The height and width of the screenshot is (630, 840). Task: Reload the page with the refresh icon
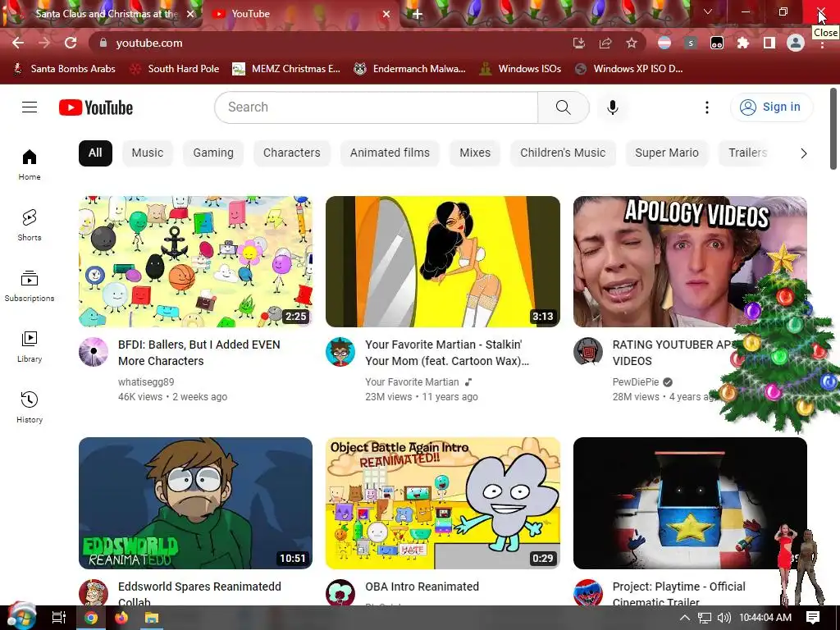71,43
